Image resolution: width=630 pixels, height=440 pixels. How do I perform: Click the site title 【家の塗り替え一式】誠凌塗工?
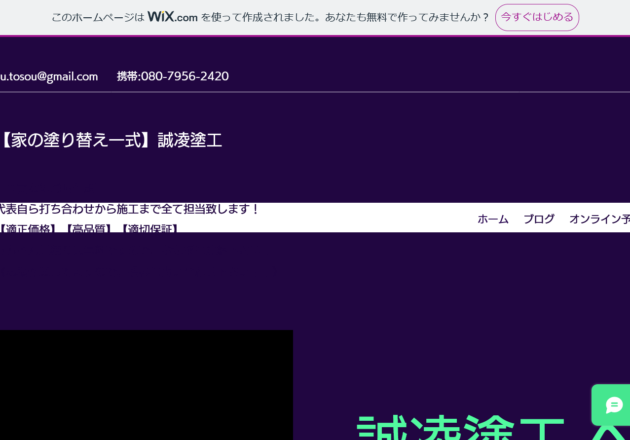(111, 140)
